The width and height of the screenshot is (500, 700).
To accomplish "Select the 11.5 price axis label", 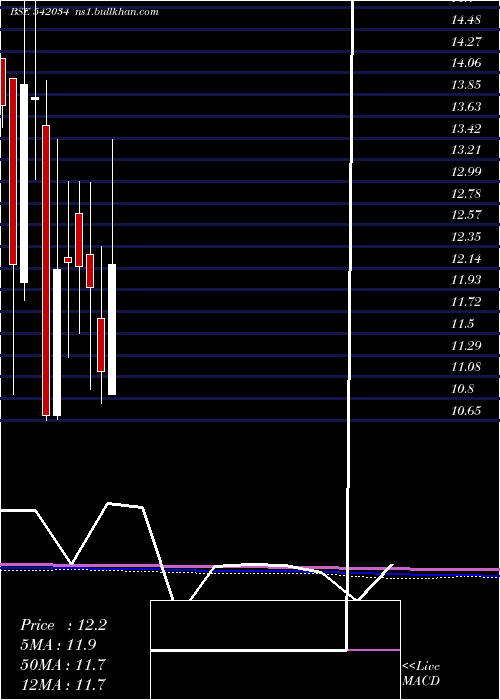I will (462, 324).
